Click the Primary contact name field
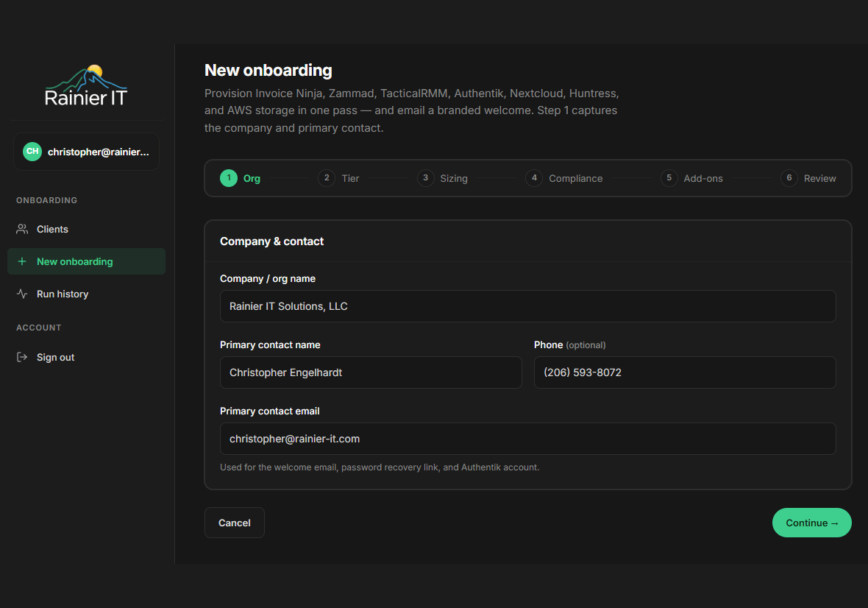This screenshot has width=868, height=608. (x=371, y=372)
